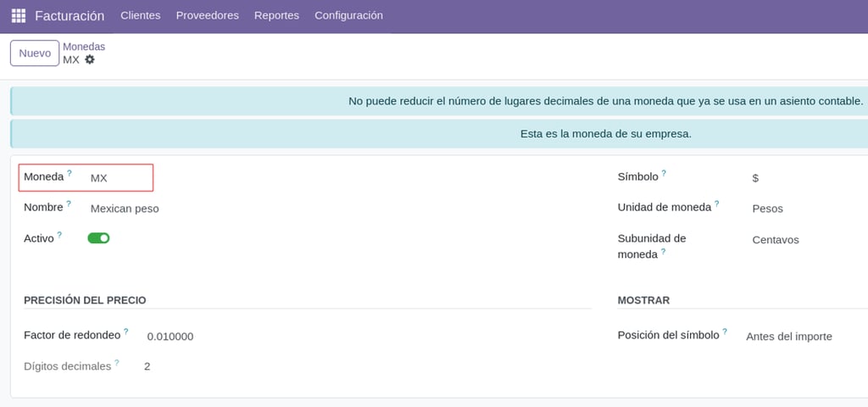Edit the Factor de redondeo value 0.010000
868x407 pixels.
[x=170, y=337]
